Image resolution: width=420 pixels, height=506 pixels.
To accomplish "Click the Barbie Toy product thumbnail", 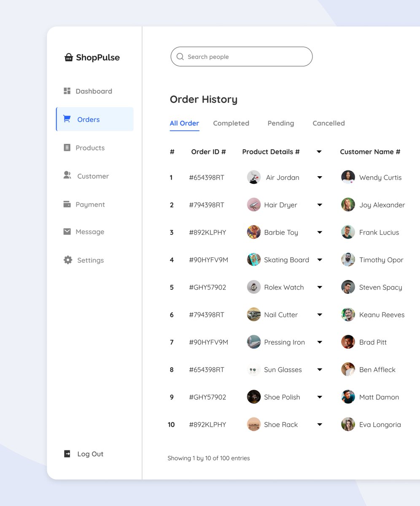I will pos(254,232).
